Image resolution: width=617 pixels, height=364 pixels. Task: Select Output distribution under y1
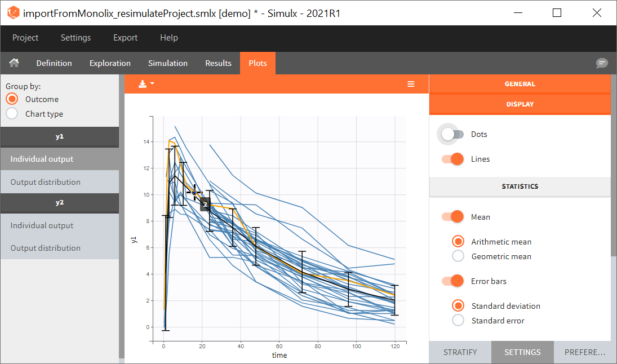(45, 182)
